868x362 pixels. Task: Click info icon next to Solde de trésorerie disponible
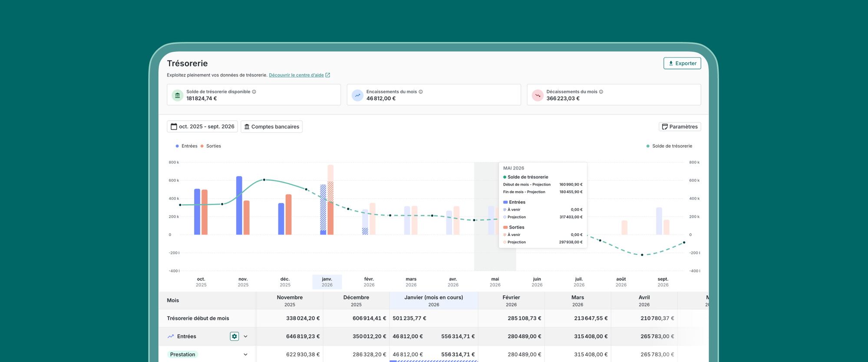pyautogui.click(x=254, y=92)
